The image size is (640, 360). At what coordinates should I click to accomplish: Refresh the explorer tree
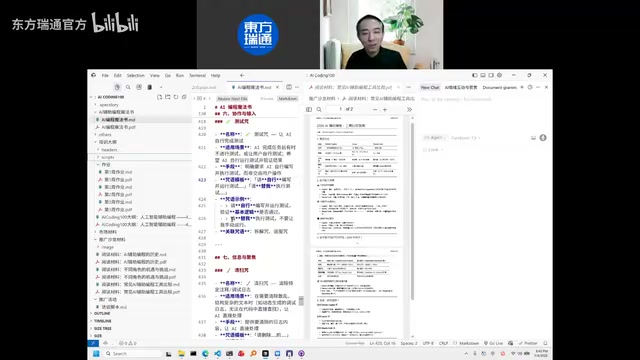tap(176, 97)
